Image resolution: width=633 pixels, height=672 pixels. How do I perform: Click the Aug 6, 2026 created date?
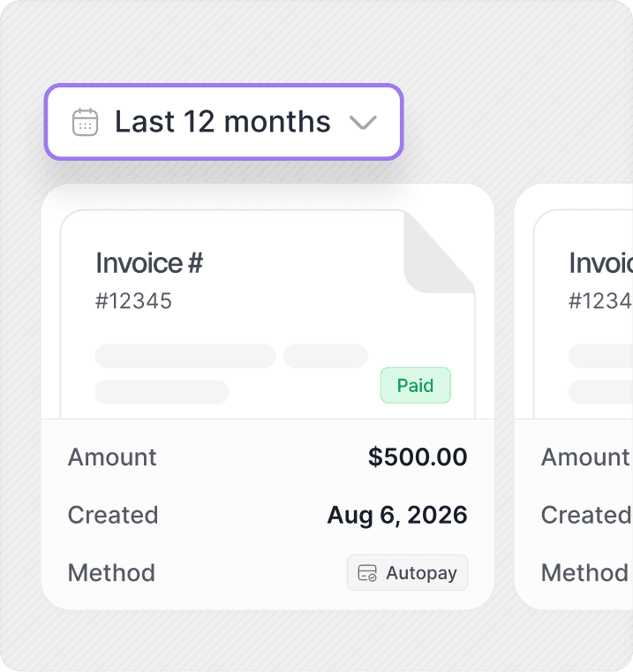pos(397,515)
